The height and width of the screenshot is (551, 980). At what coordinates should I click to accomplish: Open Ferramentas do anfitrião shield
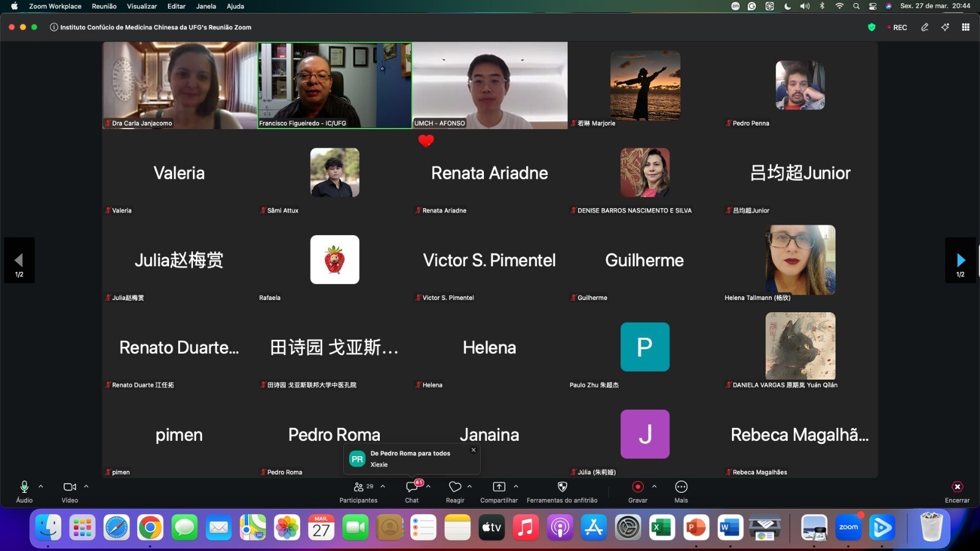coord(562,487)
